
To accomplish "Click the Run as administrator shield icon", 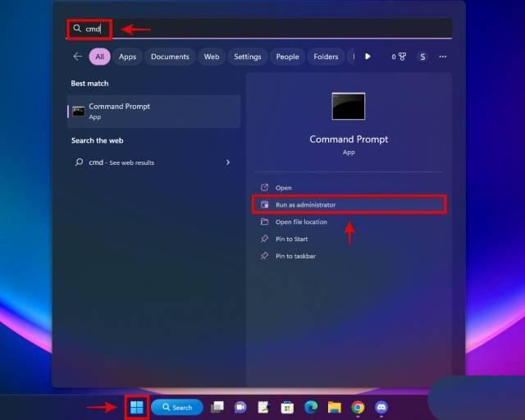I will point(264,204).
